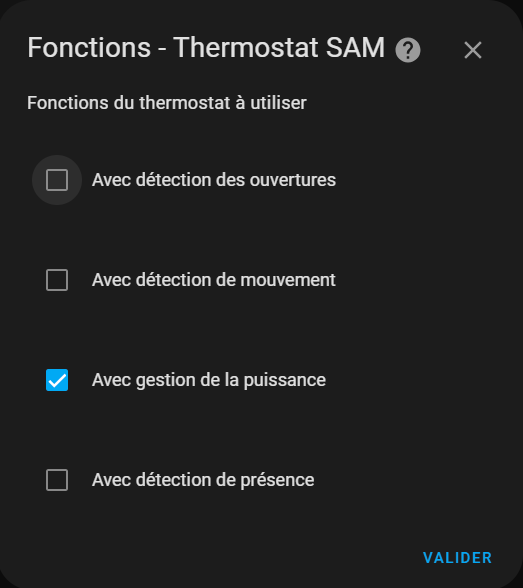
Task: Click the VALIDER button
Action: click(x=457, y=558)
